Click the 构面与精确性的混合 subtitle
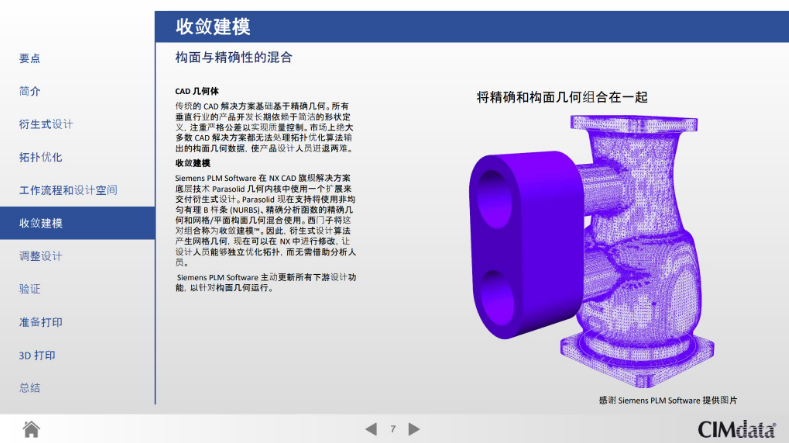The height and width of the screenshot is (443, 789). tap(233, 57)
